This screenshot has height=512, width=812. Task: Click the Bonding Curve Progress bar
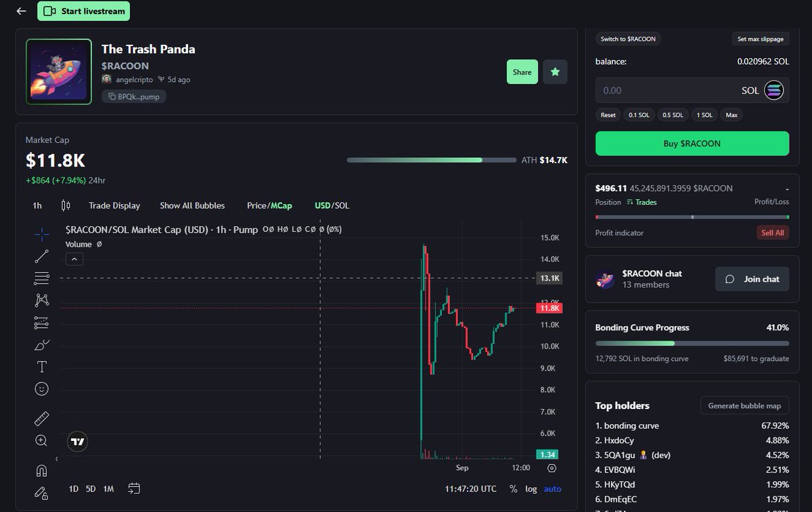692,343
